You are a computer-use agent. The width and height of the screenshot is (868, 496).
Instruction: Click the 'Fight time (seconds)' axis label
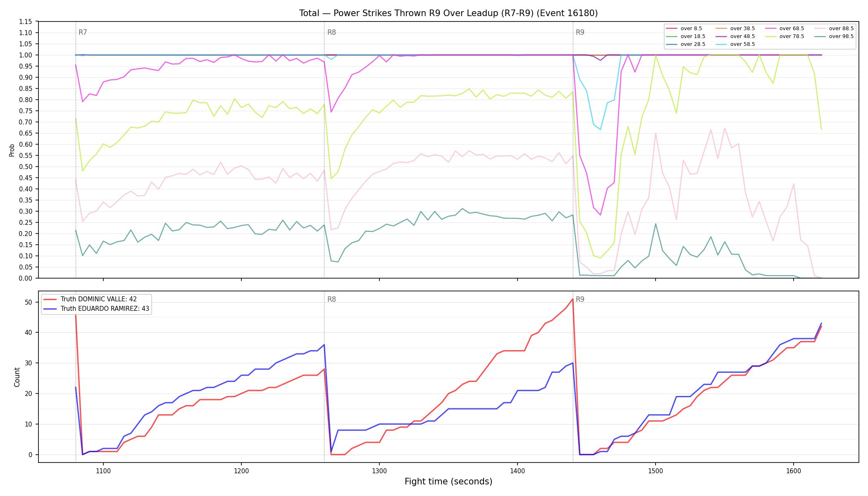pyautogui.click(x=448, y=482)
